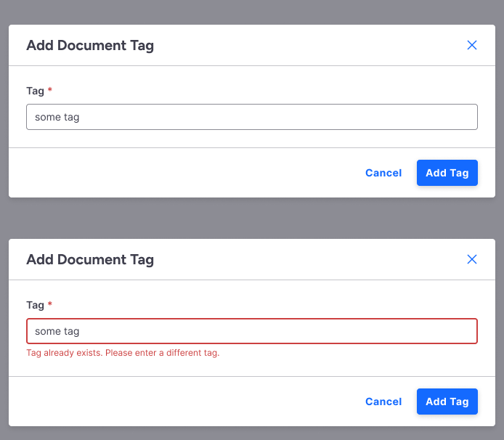Click the 'some tag' text in the gray-bordered input
This screenshot has height=440, width=504.
click(57, 117)
